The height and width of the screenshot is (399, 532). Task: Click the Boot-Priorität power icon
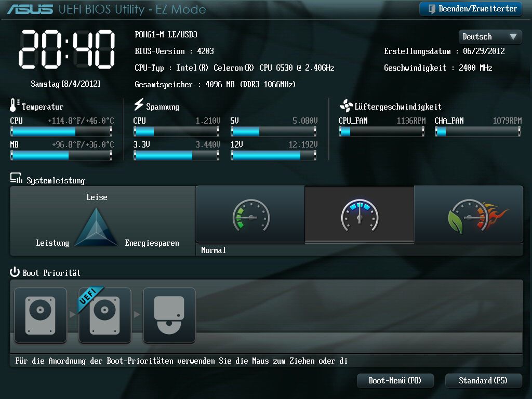coord(15,272)
